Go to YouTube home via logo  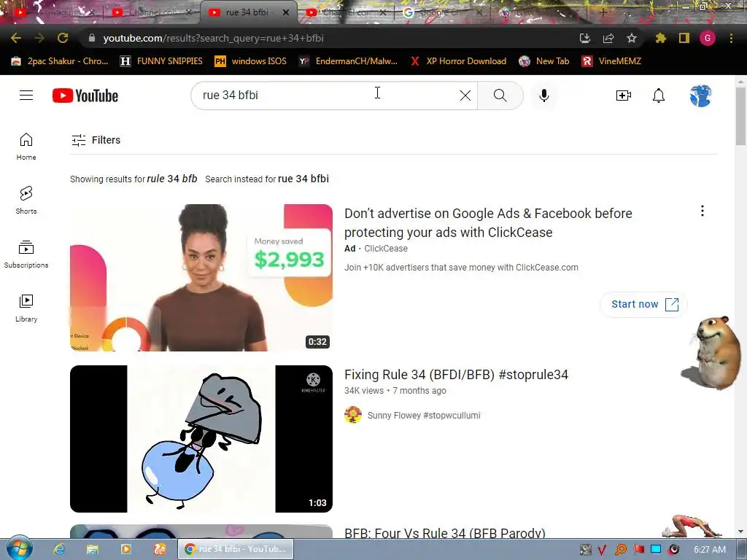tap(85, 96)
